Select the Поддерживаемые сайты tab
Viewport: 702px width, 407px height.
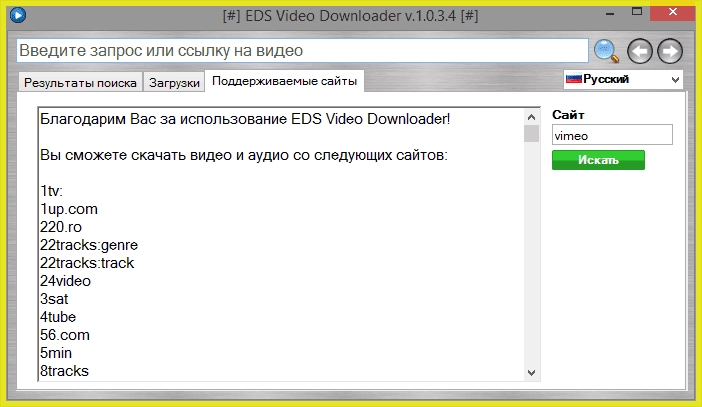coord(284,81)
